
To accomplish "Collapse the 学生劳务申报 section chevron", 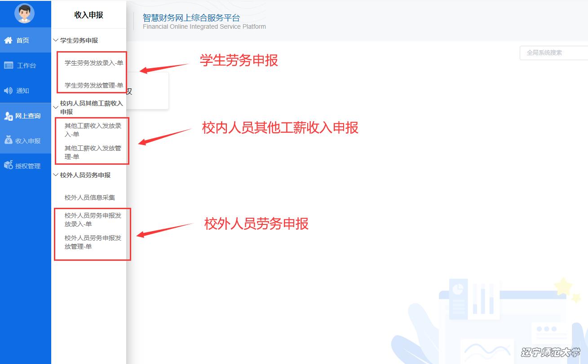I will pos(56,40).
